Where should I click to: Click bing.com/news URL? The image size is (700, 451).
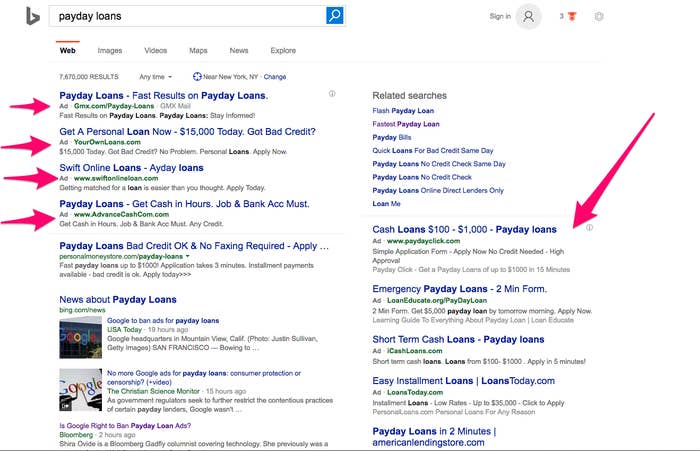(82, 310)
